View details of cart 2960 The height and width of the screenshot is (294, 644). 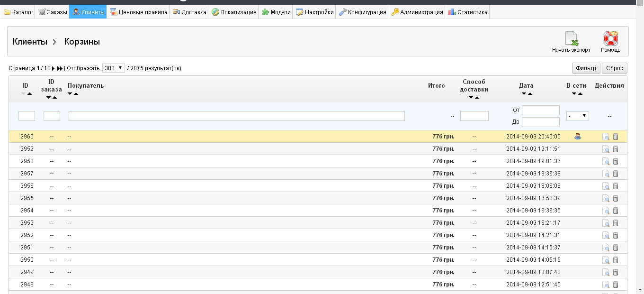(x=606, y=137)
